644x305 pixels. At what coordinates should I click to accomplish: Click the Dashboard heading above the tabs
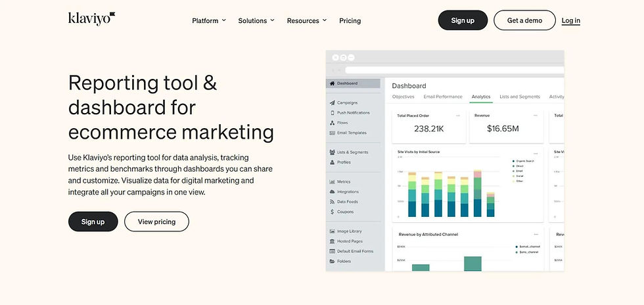(409, 86)
